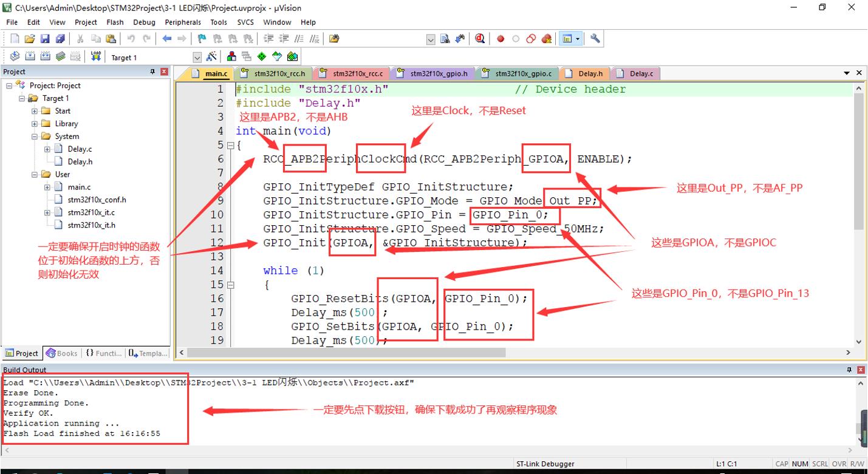
Task: Rebuild all target files with the Rebuild icon
Action: (x=45, y=56)
